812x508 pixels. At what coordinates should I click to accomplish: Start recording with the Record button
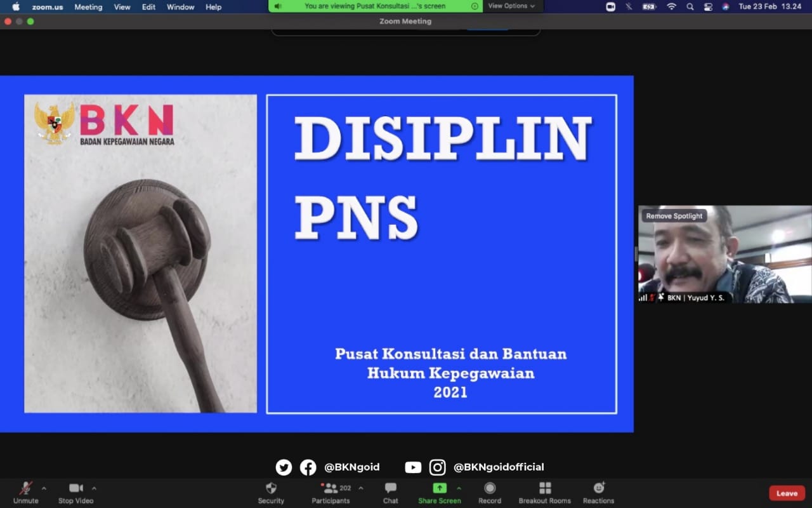490,488
